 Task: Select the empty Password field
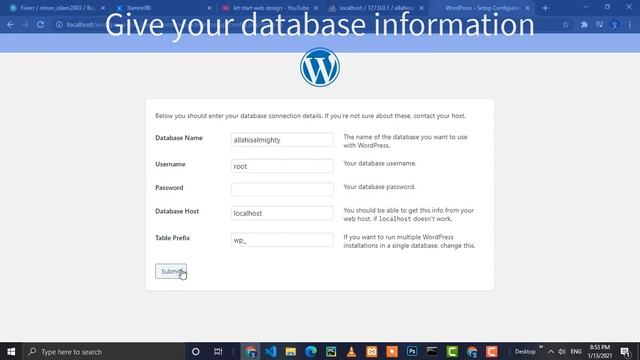pos(282,189)
